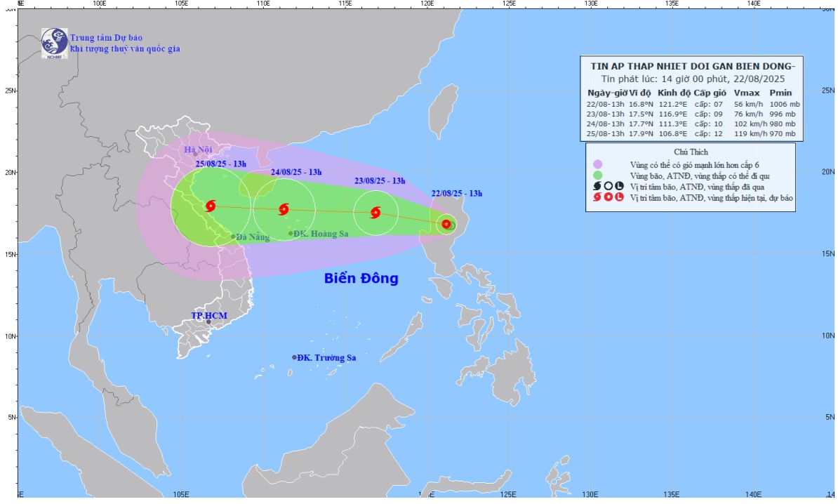Image resolution: width=838 pixels, height=504 pixels.
Task: Click the 'Ngày-giờ' table header
Action: pyautogui.click(x=606, y=93)
